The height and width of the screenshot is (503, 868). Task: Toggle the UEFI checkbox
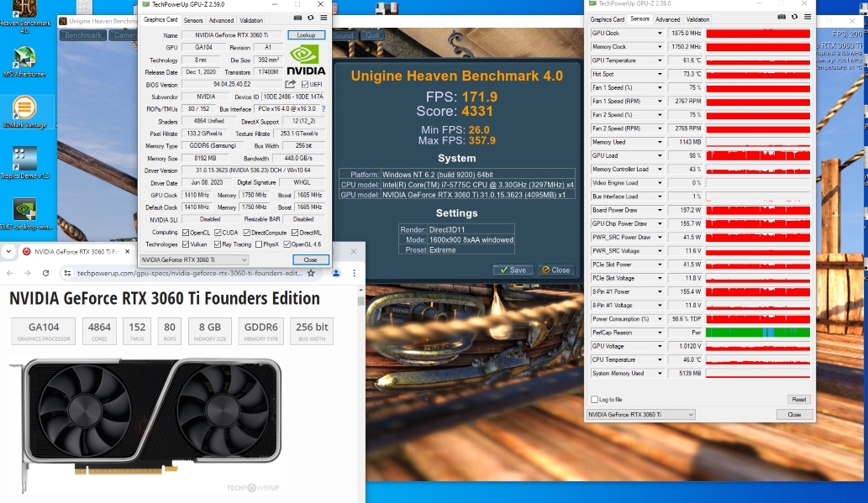(x=305, y=84)
